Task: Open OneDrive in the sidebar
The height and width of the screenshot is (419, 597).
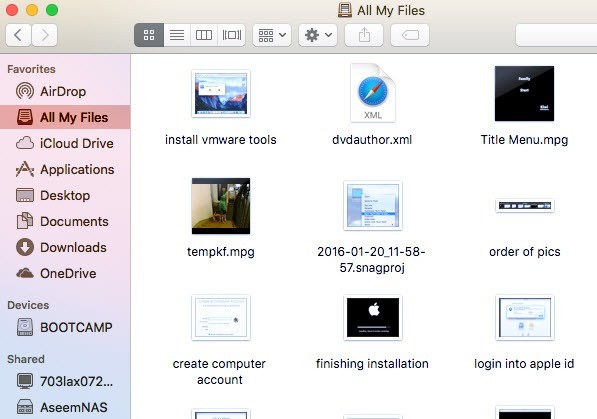Action: click(65, 273)
